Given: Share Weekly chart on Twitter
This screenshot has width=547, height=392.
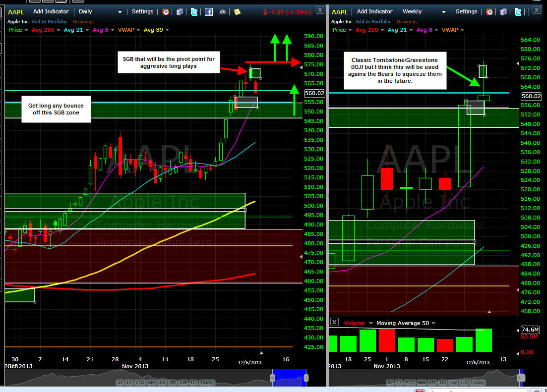Looking at the screenshot, I should click(x=518, y=12).
